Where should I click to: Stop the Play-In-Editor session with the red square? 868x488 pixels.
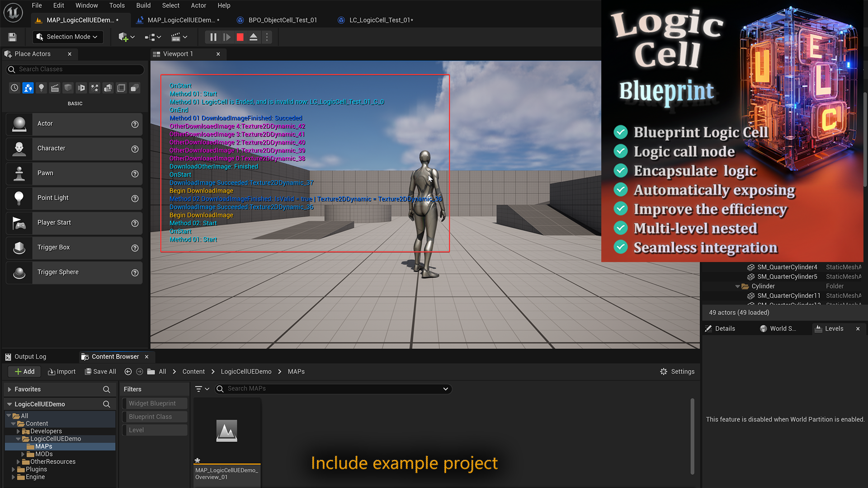click(240, 37)
